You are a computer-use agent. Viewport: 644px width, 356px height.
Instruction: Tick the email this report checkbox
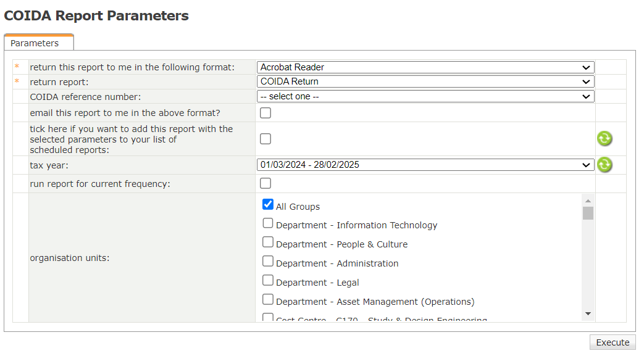coord(266,113)
